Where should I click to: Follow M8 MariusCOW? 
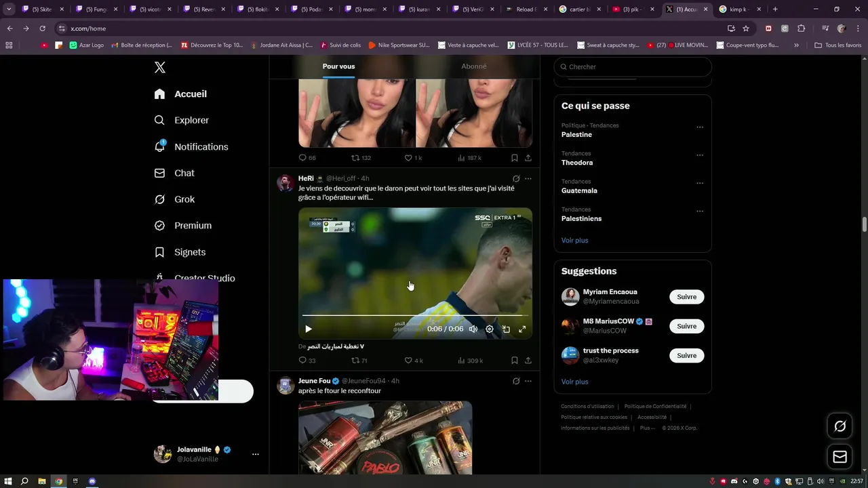[x=686, y=326]
